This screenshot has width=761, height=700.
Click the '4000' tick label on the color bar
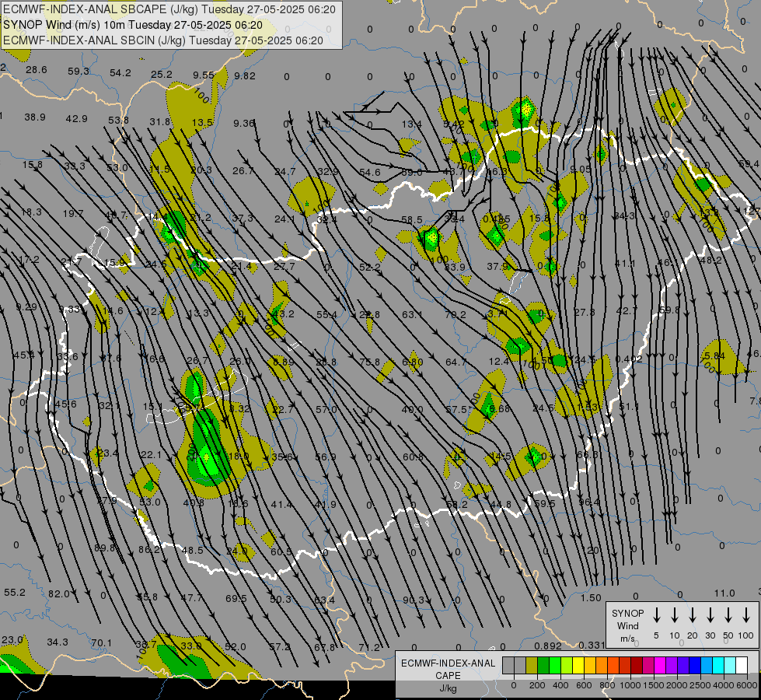click(724, 685)
